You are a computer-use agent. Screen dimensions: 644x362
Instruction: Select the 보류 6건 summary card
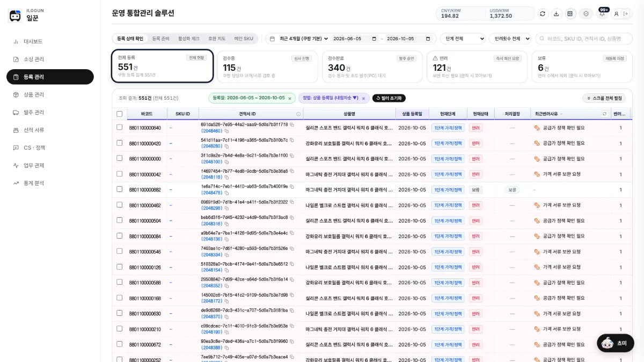582,67
